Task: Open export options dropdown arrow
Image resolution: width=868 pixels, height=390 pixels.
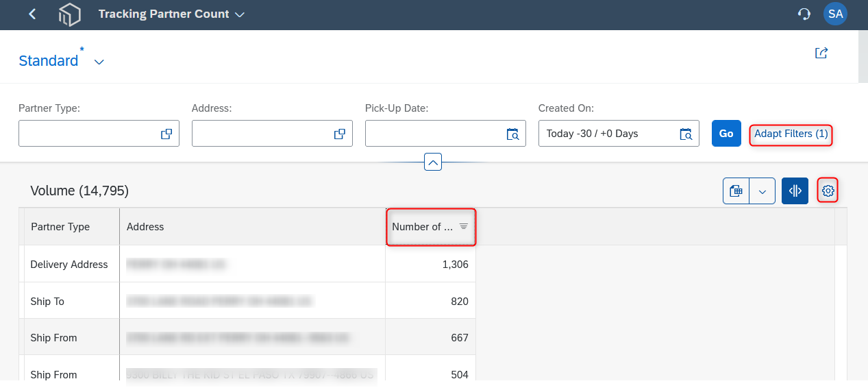Action: point(762,191)
